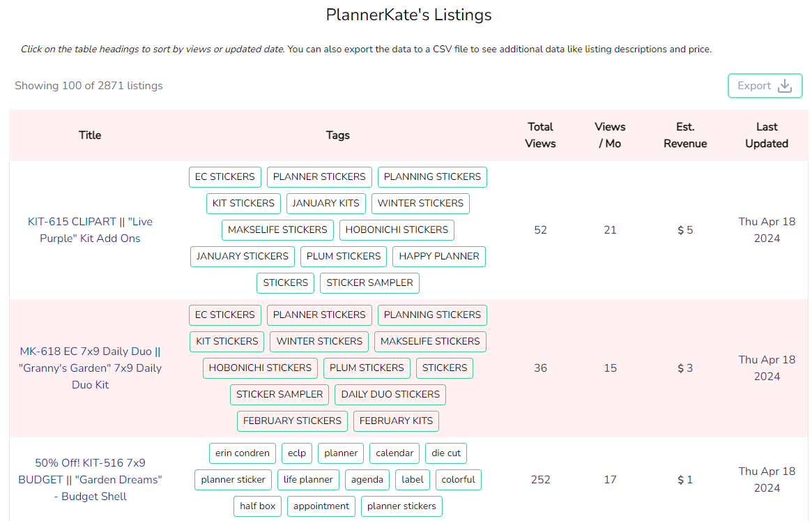Image resolution: width=812 pixels, height=521 pixels.
Task: Click the Est. Revenue column header
Action: click(684, 135)
